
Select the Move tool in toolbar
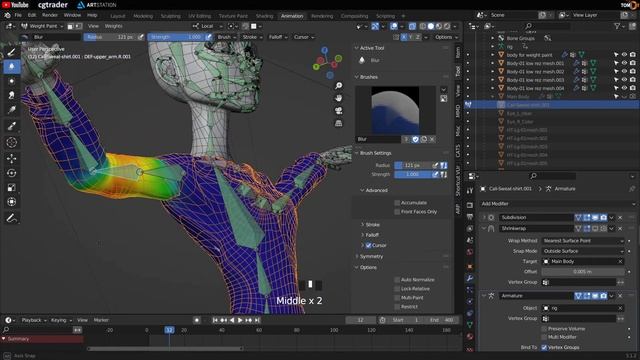[x=11, y=158]
